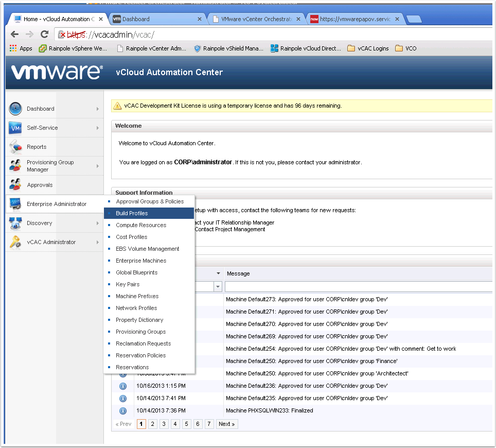
Task: Click info icon for 10/14/2013 7:41 PM row
Action: point(123,398)
